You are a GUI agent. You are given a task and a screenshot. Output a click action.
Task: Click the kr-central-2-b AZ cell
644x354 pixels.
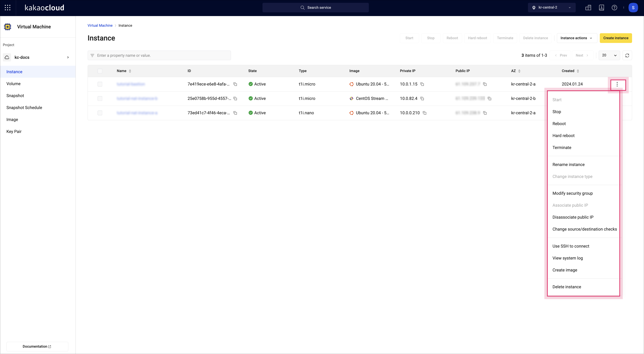point(523,99)
